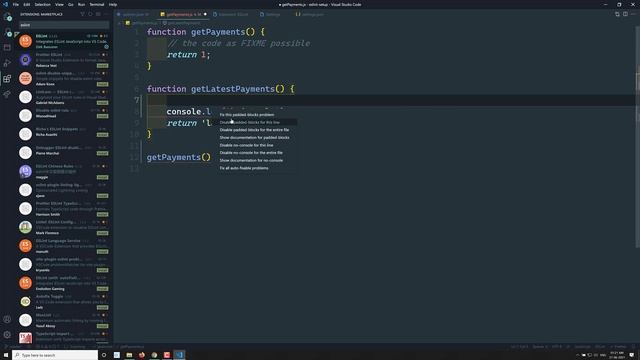Install the eslint-disable-snippets extension by Adam Kosn
Image resolution: width=640 pixels, height=360 pixels.
pyautogui.click(x=102, y=84)
